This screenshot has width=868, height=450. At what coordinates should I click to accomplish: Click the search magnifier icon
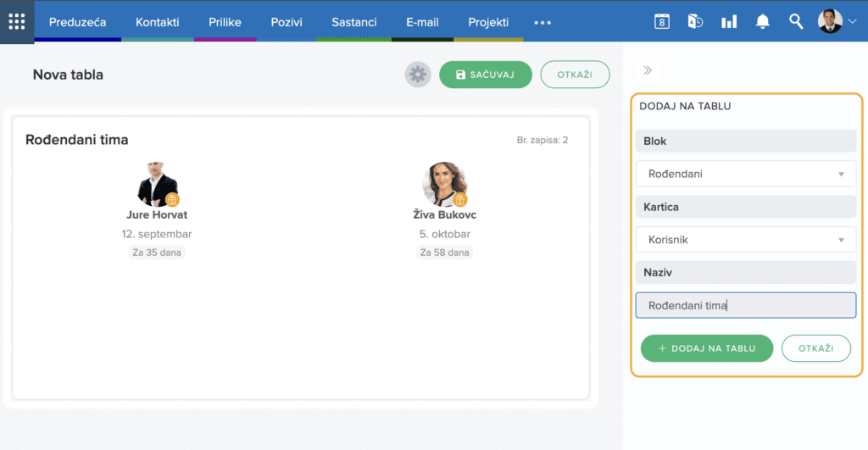coord(795,21)
